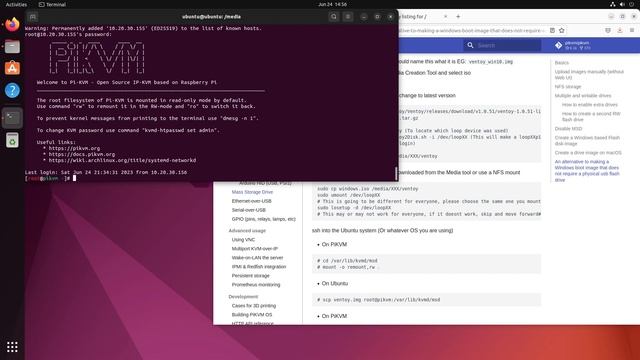Image resolution: width=640 pixels, height=360 pixels.
Task: Click the magnifier icon in docs search
Action: [471, 45]
